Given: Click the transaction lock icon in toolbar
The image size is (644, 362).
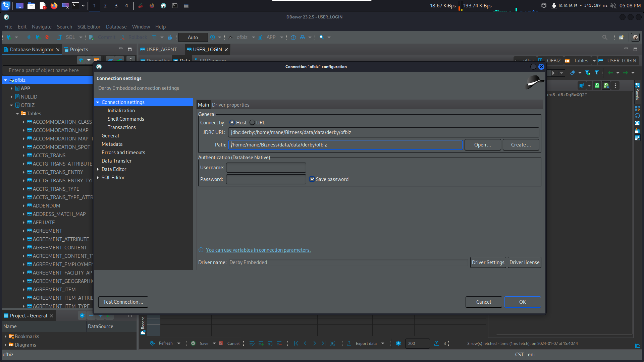Looking at the screenshot, I should tap(170, 37).
